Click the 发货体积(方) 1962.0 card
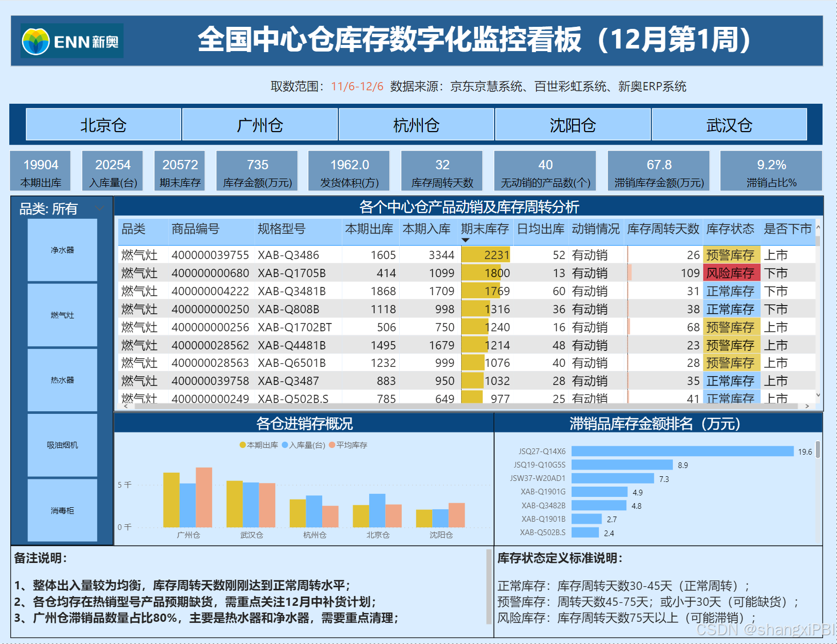The width and height of the screenshot is (837, 644). (349, 171)
